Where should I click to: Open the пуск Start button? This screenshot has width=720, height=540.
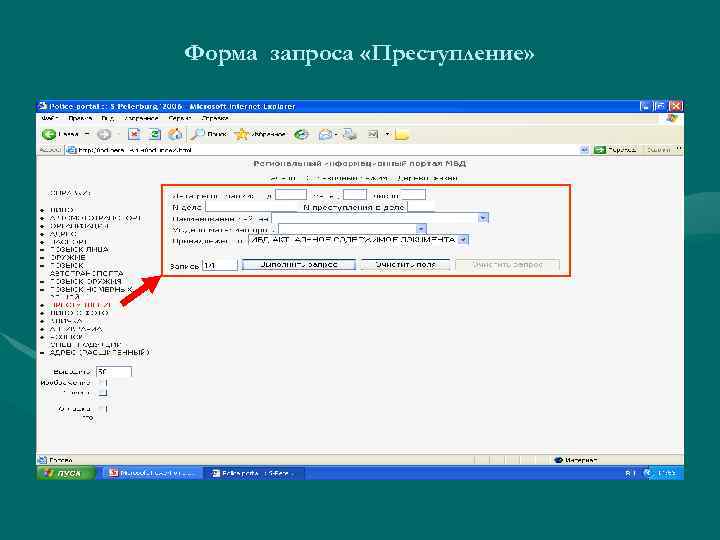[x=66, y=473]
